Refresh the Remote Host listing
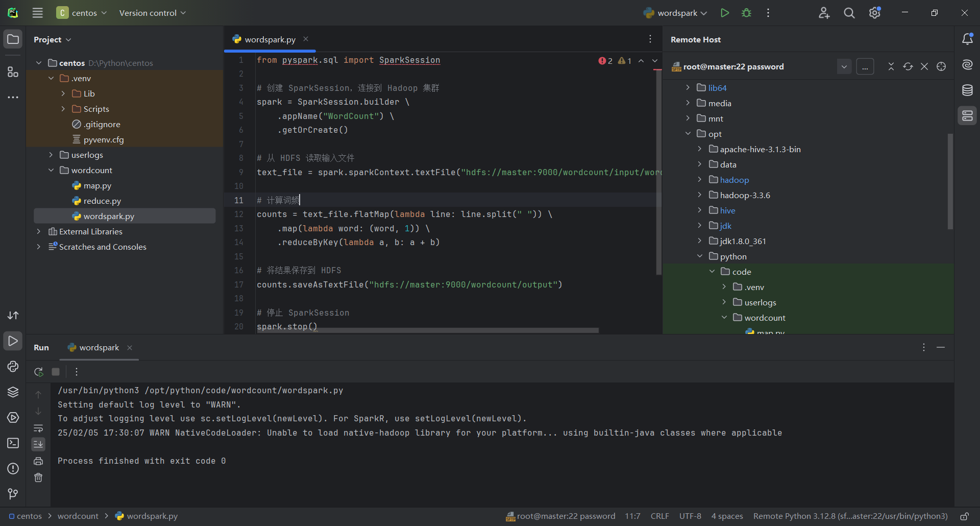 [908, 66]
